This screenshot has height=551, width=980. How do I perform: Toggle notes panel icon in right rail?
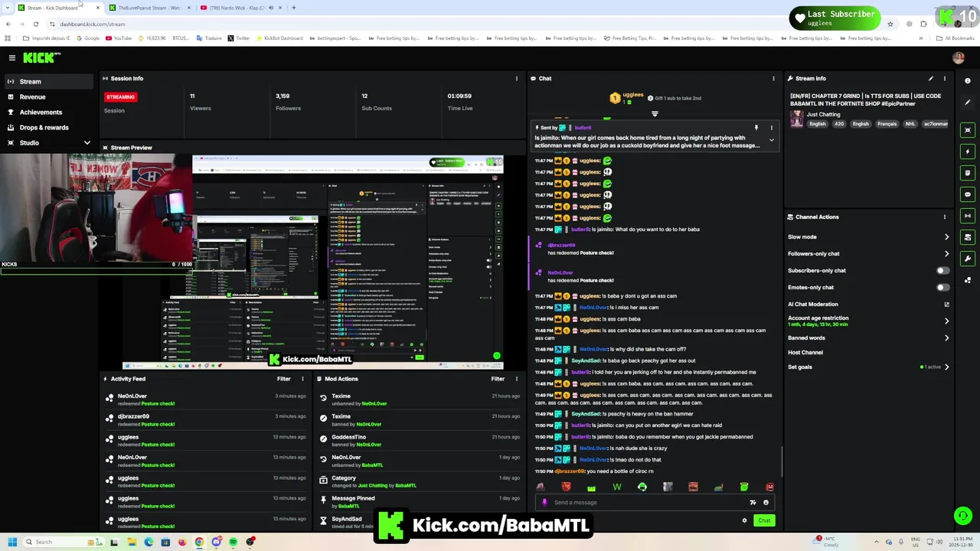(968, 173)
